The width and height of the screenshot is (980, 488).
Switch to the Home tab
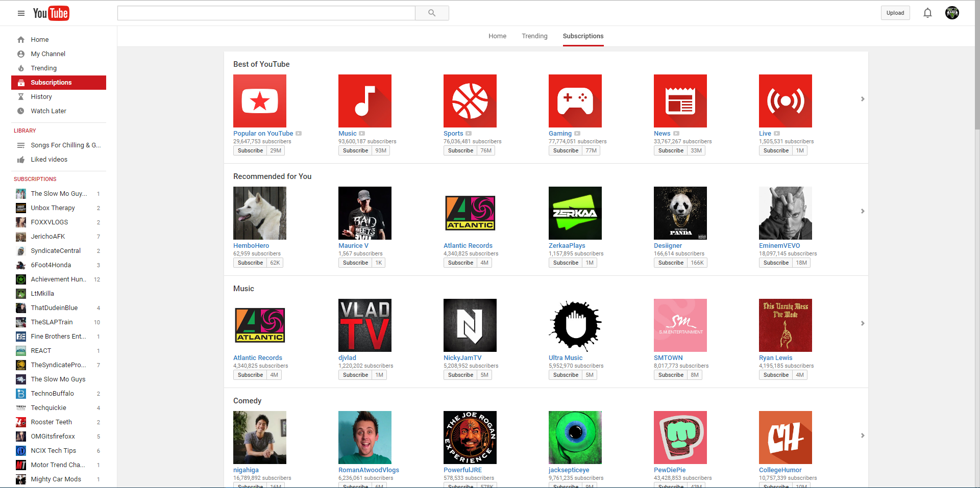pyautogui.click(x=497, y=36)
